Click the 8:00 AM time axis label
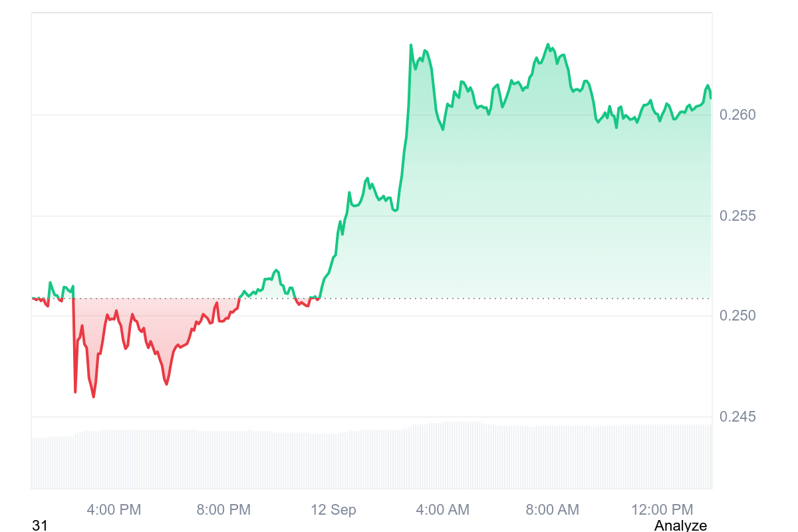 point(552,510)
